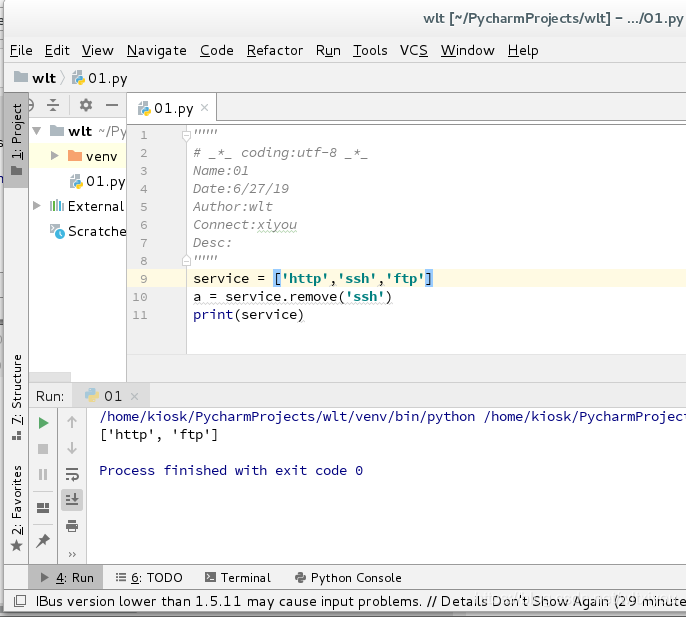
Task: Click the ['http', 'ftp'] output line
Action: coord(159,435)
